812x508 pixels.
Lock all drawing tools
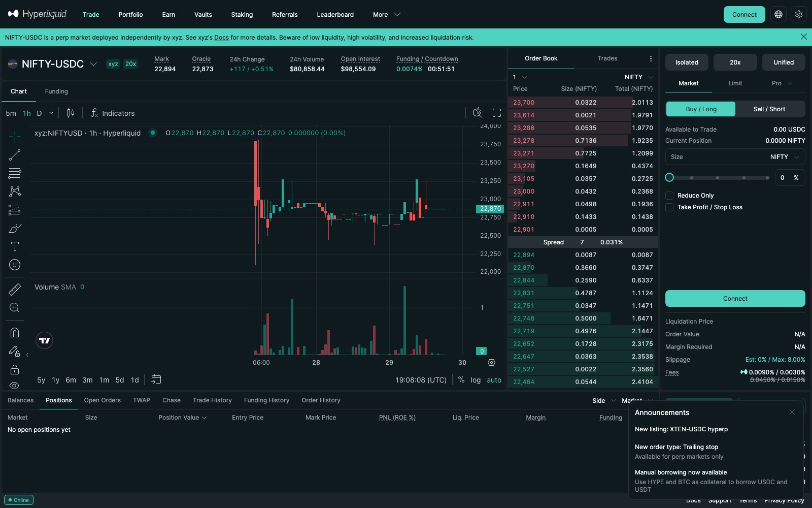pos(15,369)
